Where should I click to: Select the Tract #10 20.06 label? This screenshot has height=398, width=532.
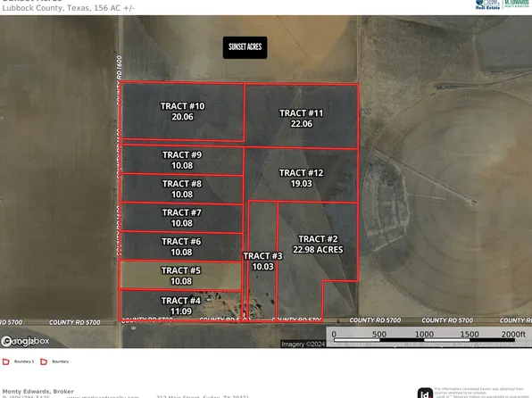click(182, 112)
